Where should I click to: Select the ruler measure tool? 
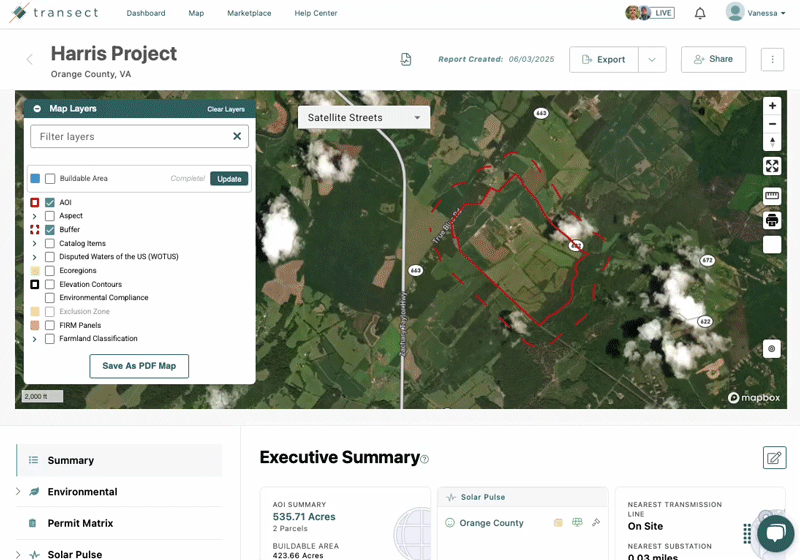(x=772, y=195)
